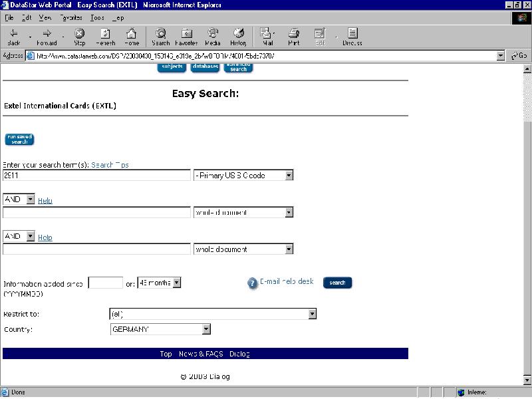Open the Media toolbar icon

213,37
